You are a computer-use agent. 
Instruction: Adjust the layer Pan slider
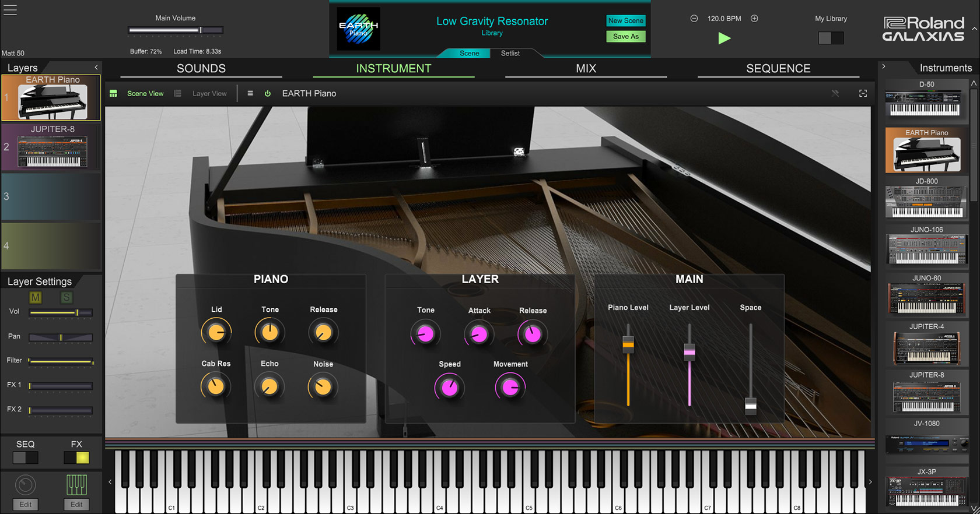[61, 337]
